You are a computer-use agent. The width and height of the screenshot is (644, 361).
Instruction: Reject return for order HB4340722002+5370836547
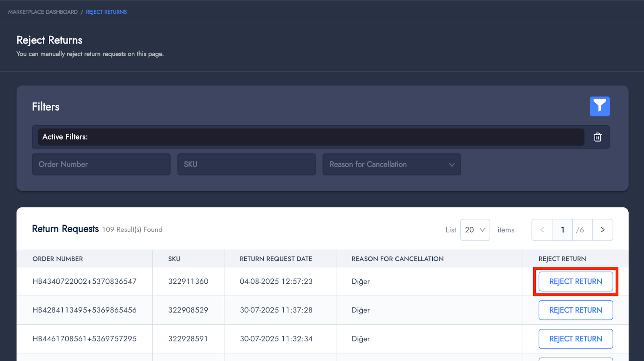click(x=576, y=282)
